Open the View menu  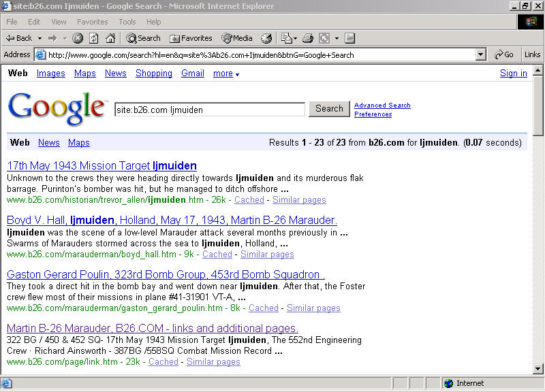click(59, 22)
